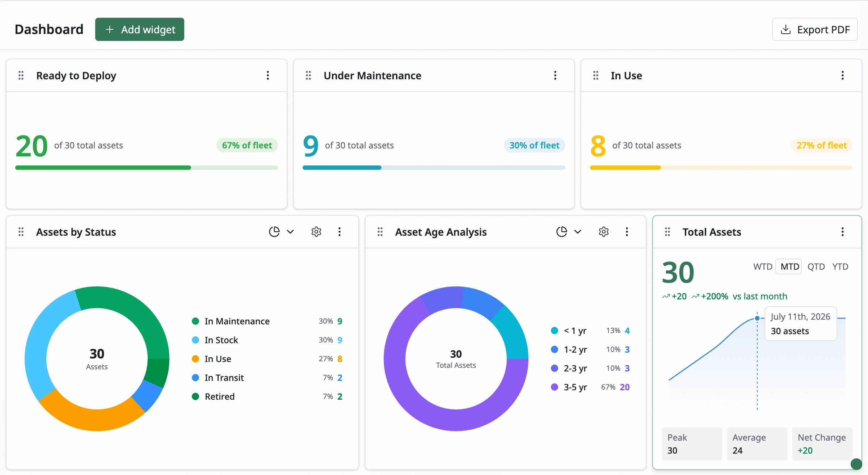This screenshot has width=868, height=475.
Task: Toggle the 3-5 yr legend entry
Action: click(x=590, y=387)
